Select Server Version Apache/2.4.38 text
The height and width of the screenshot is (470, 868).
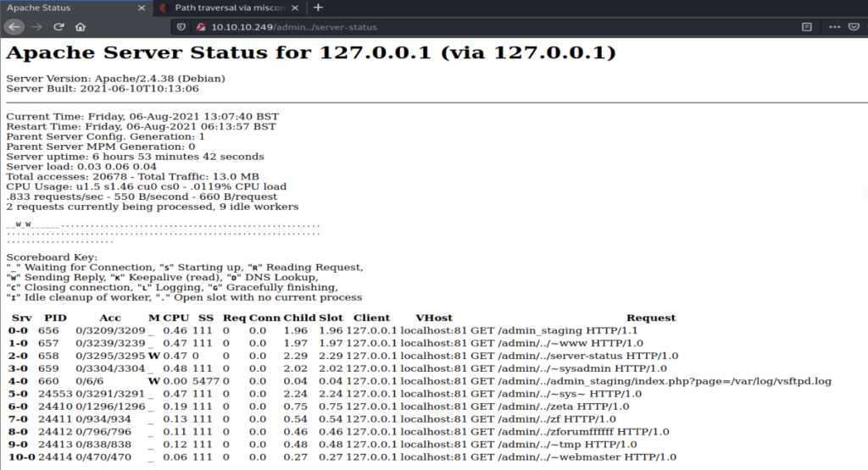[115, 79]
